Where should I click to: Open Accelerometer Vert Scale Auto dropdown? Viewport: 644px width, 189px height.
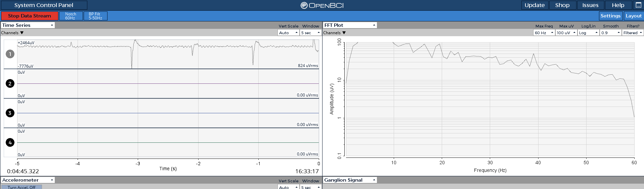(x=289, y=187)
